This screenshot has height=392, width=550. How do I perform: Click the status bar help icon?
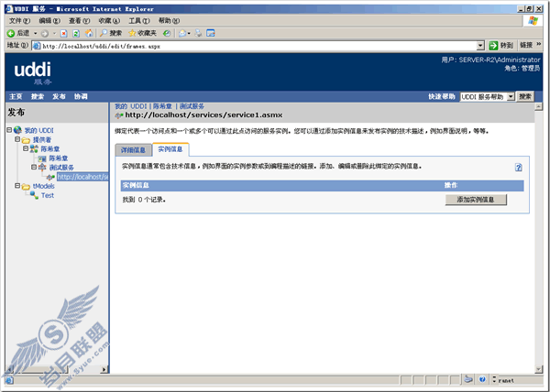(482, 379)
